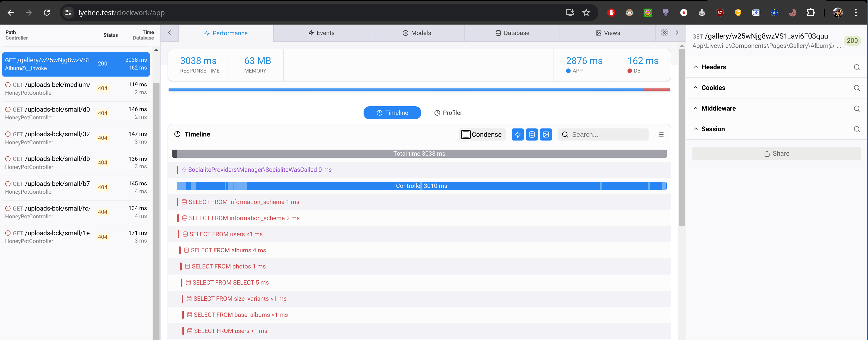868x340 pixels.
Task: Click the request list scrollbar up arrow
Action: click(x=156, y=50)
